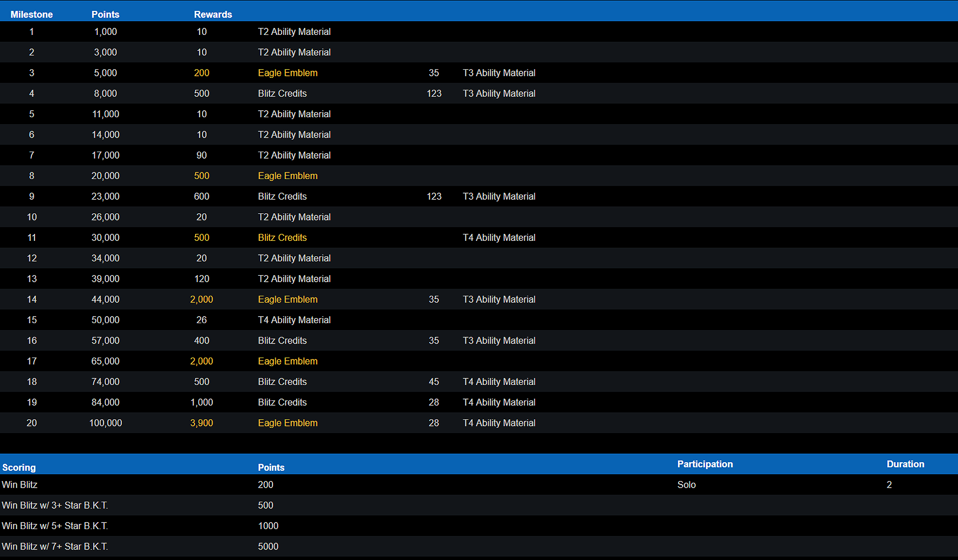Click T4 Ability Material in milestone 11
The width and height of the screenshot is (958, 560).
click(x=498, y=237)
